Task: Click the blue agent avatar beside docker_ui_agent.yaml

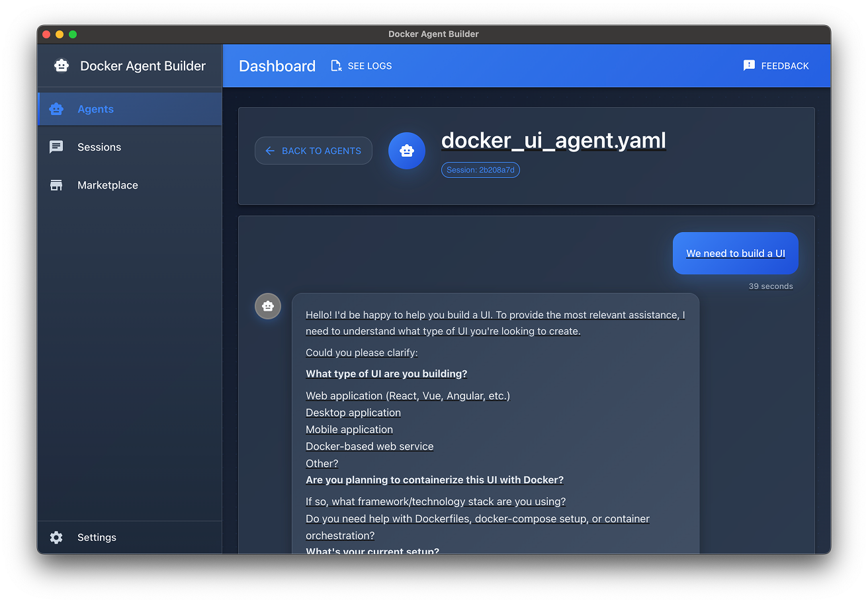Action: click(x=406, y=151)
